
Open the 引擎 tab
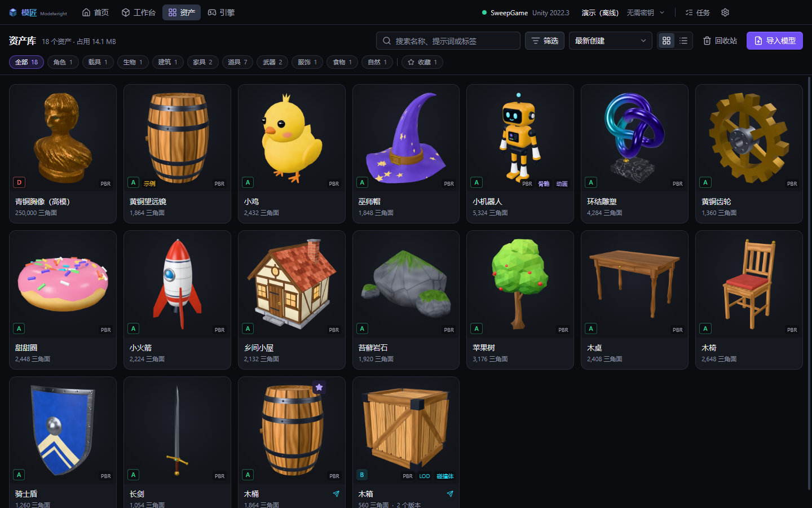pos(221,12)
